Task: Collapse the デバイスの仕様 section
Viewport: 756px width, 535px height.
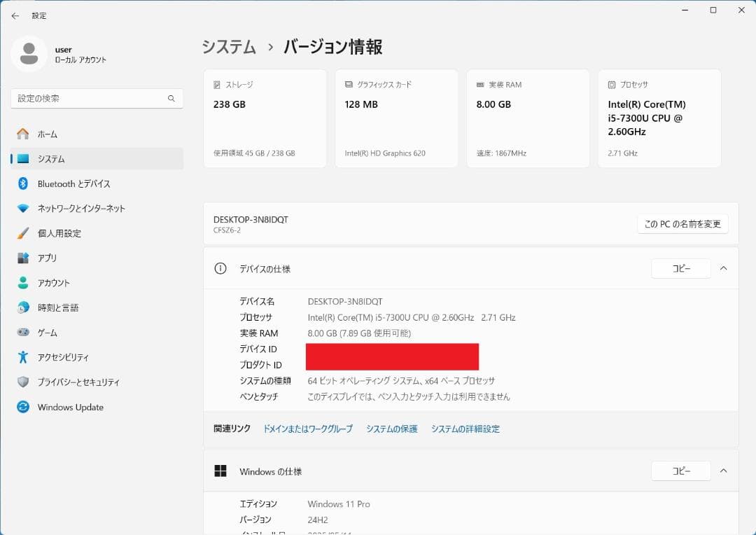Action: (724, 268)
